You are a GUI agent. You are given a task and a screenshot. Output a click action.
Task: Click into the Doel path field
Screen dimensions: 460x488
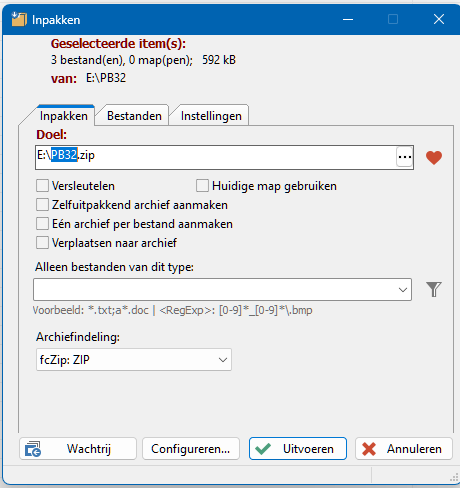[x=215, y=157]
